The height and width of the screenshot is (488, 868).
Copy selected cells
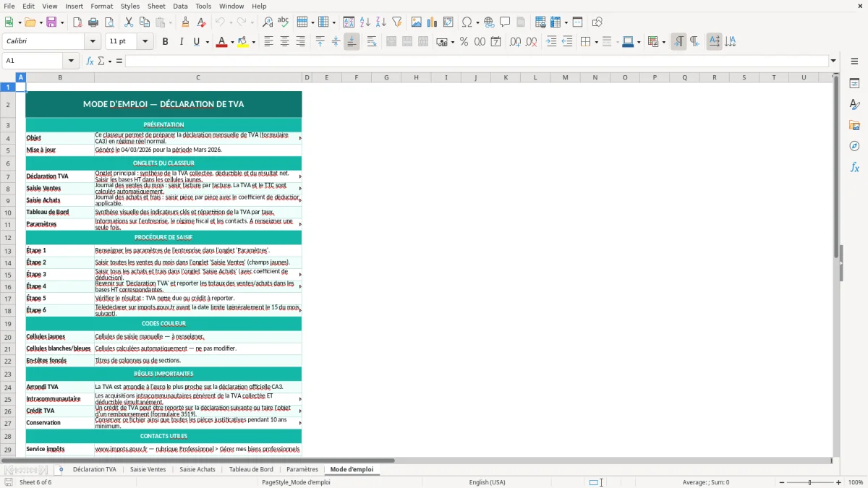coord(145,22)
